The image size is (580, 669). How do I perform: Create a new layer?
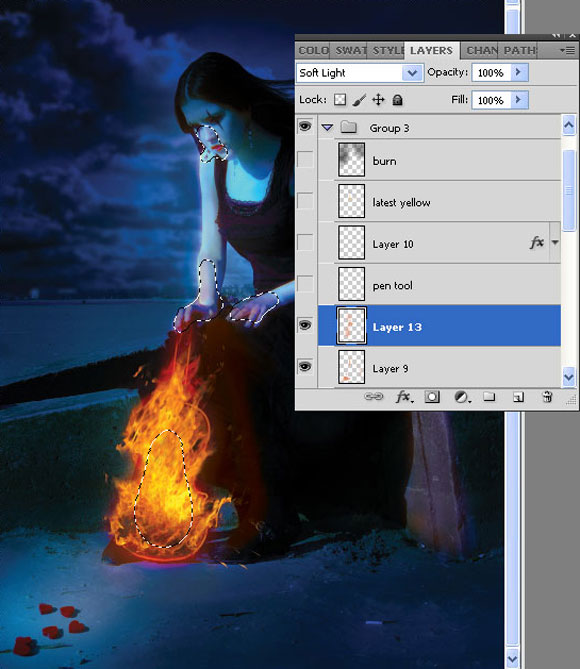pos(518,397)
